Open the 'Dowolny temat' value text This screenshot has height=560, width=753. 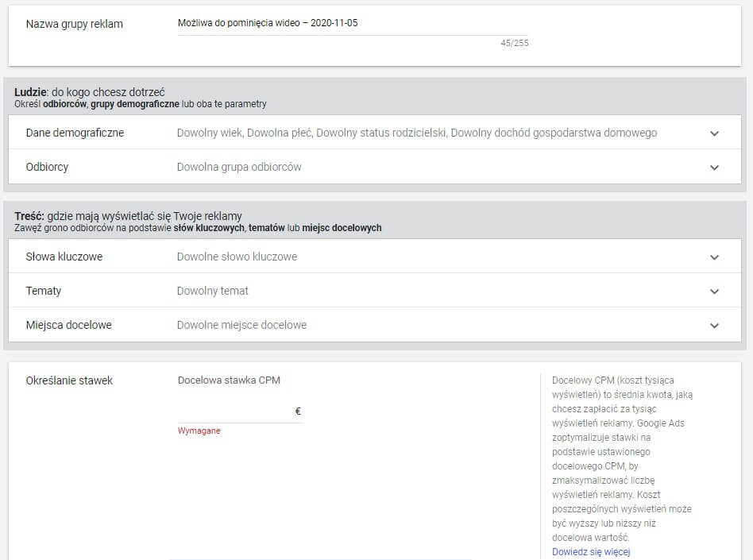point(212,291)
